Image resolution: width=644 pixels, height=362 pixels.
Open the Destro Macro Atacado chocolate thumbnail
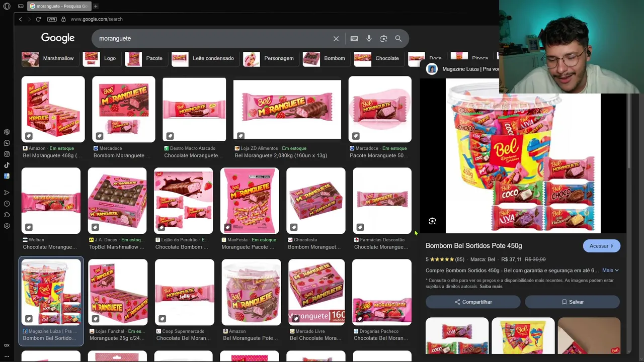[194, 109]
